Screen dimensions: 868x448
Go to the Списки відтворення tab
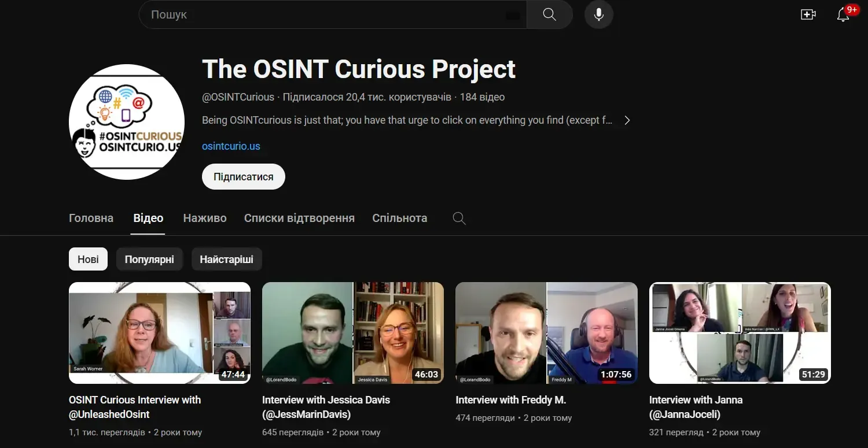point(299,219)
